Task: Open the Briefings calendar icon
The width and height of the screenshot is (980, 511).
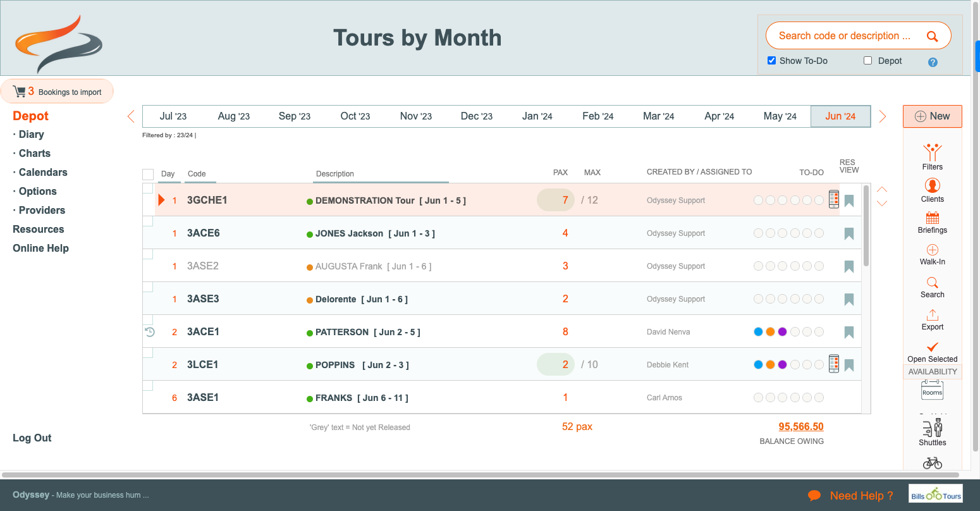Action: [932, 218]
